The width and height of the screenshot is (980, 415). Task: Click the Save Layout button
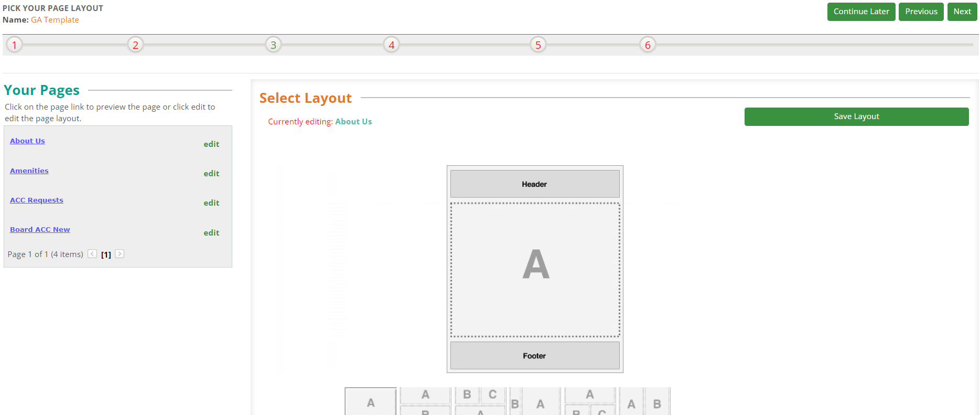pos(856,116)
